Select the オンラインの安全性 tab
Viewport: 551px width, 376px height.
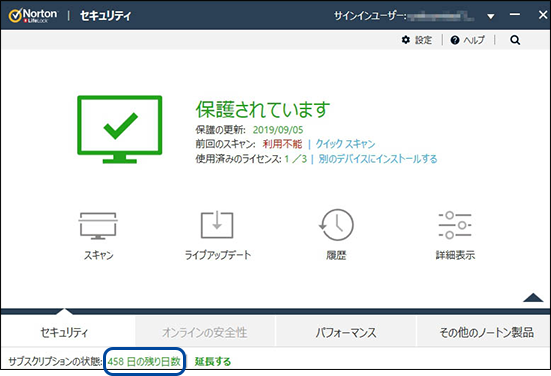(x=205, y=332)
